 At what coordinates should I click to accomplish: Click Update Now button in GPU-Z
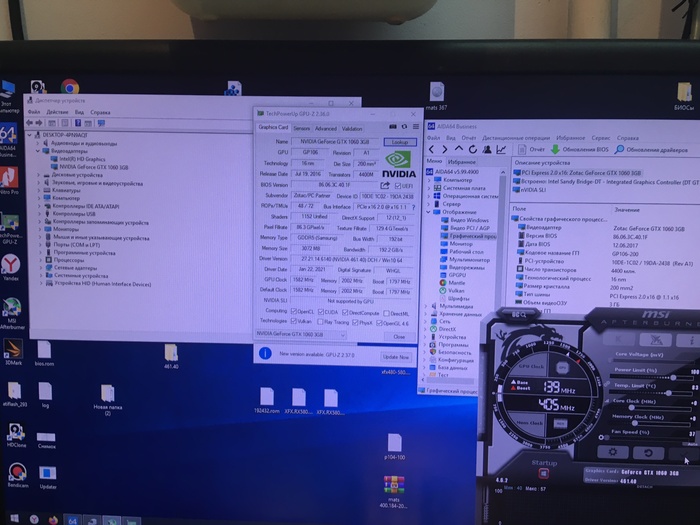pos(396,357)
